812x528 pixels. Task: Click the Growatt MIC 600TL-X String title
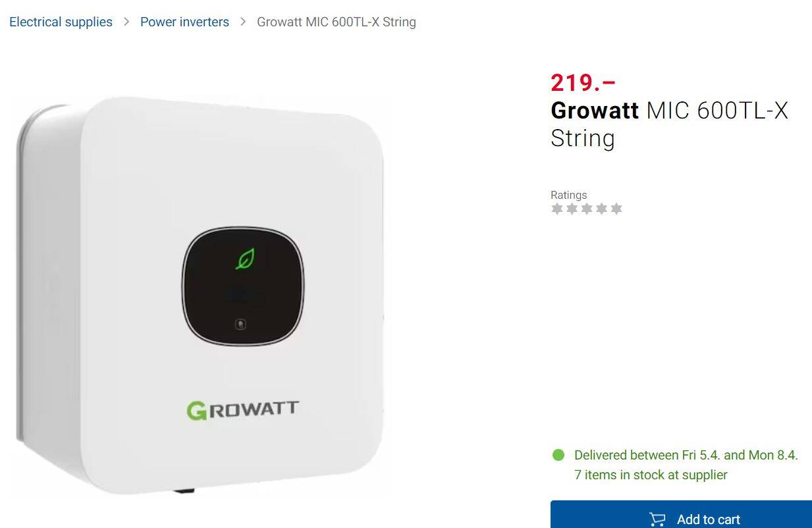tap(669, 124)
